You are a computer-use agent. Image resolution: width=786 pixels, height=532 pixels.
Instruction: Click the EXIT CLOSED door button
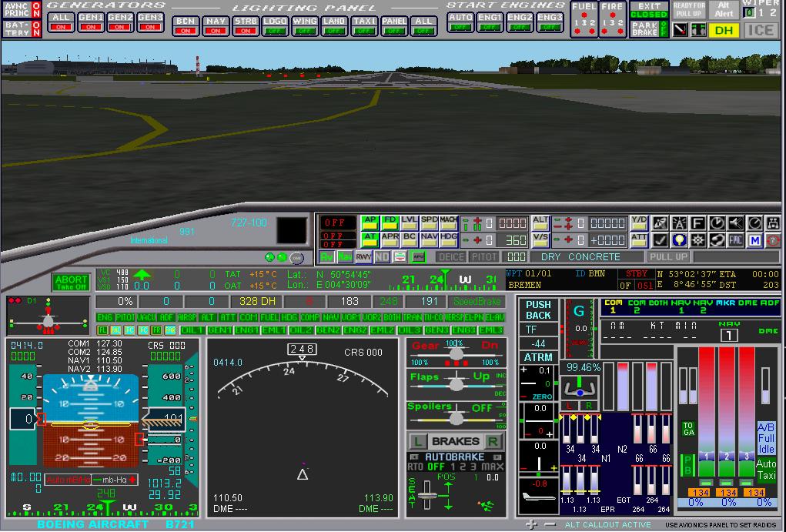coord(649,10)
